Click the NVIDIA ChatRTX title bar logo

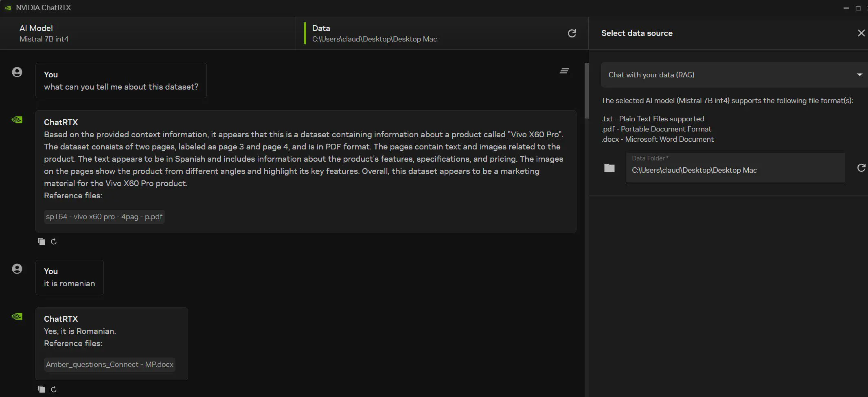tap(8, 8)
